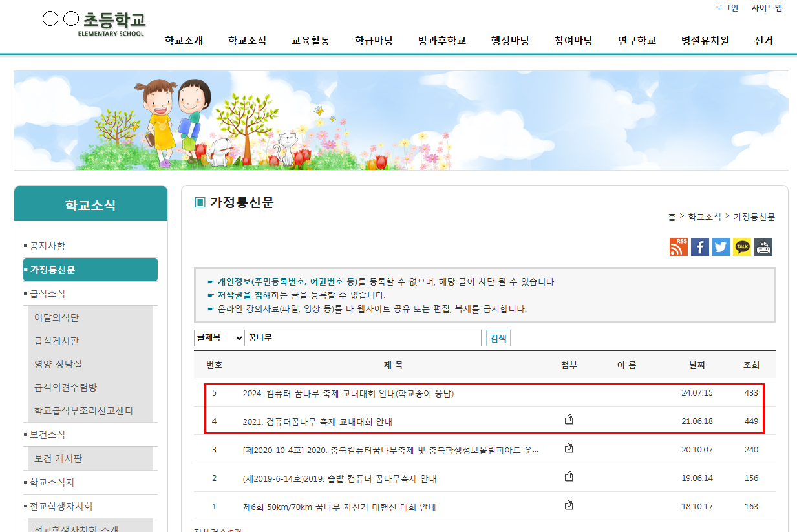This screenshot has width=797, height=532.
Task: Select 가정통신문 in the sidebar
Action: (x=90, y=270)
